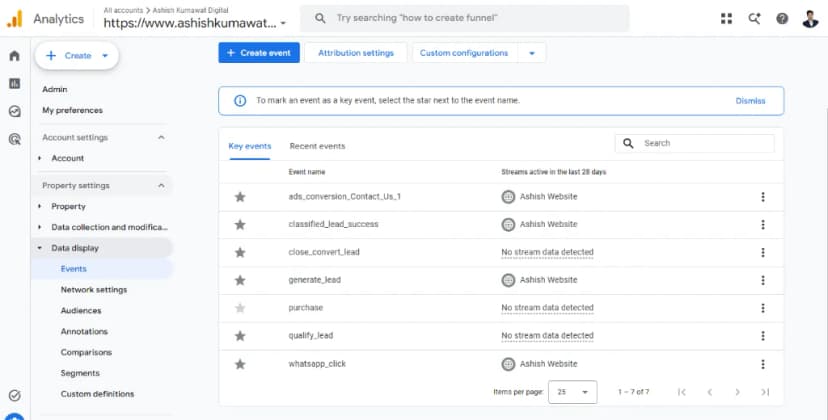Unmark ads_conversion_Contact_Us_1 star as key event
The height and width of the screenshot is (420, 828).
point(240,197)
